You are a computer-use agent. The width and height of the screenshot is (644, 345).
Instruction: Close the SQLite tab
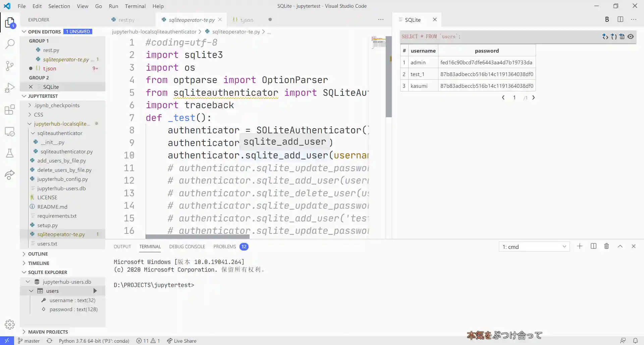(435, 19)
